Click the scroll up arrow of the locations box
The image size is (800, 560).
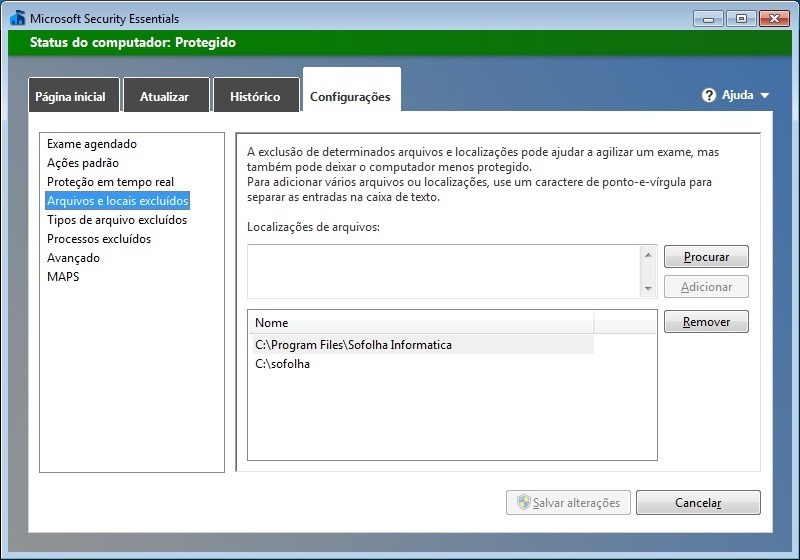point(648,254)
